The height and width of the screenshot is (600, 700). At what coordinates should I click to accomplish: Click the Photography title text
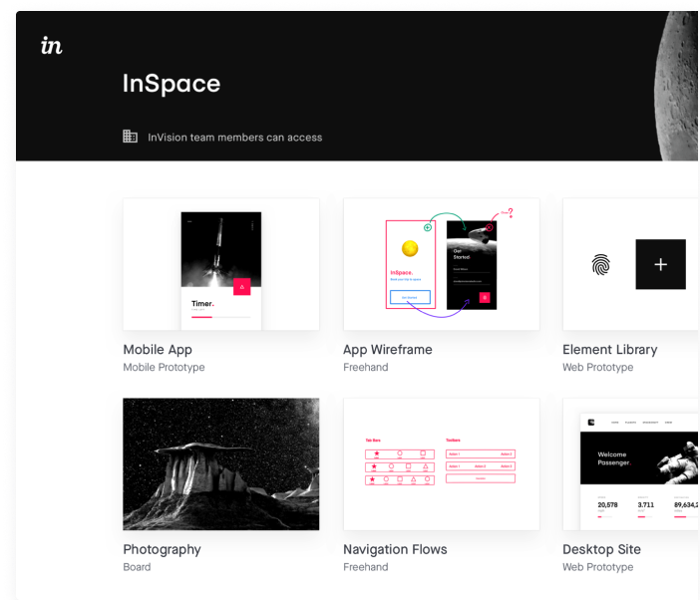pos(162,549)
